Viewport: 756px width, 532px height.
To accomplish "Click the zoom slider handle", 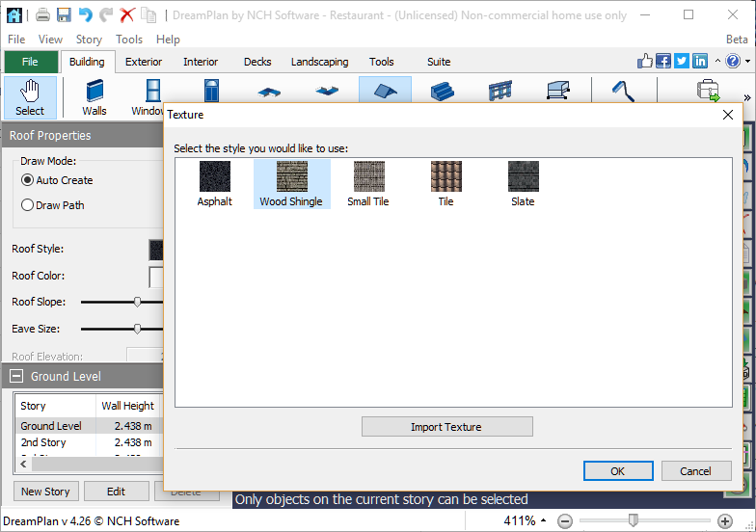I will pyautogui.click(x=634, y=520).
